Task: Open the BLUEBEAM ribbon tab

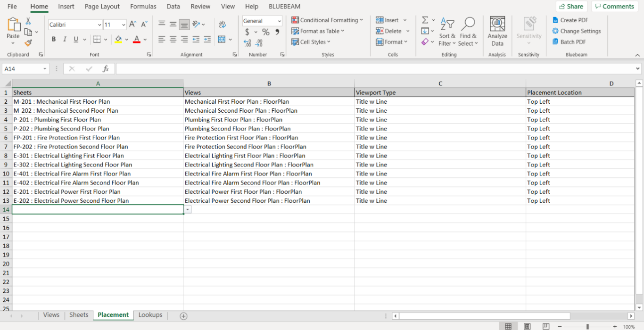Action: 284,7
